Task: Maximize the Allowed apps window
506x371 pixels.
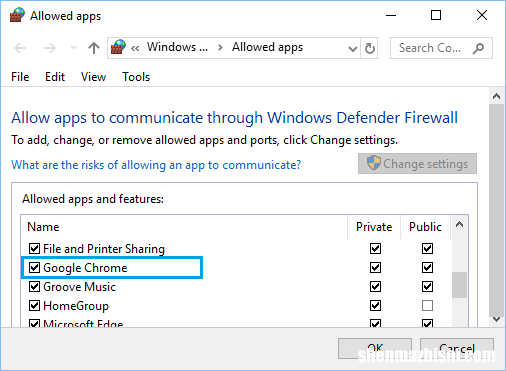Action: click(x=436, y=15)
